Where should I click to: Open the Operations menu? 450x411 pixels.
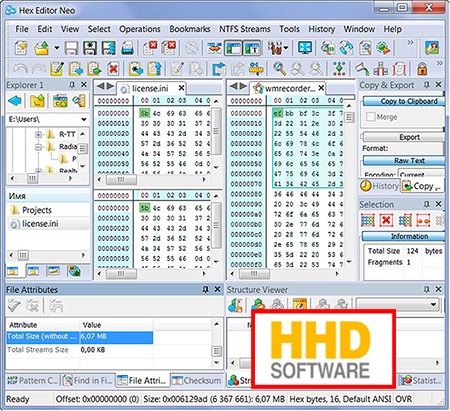coord(140,29)
